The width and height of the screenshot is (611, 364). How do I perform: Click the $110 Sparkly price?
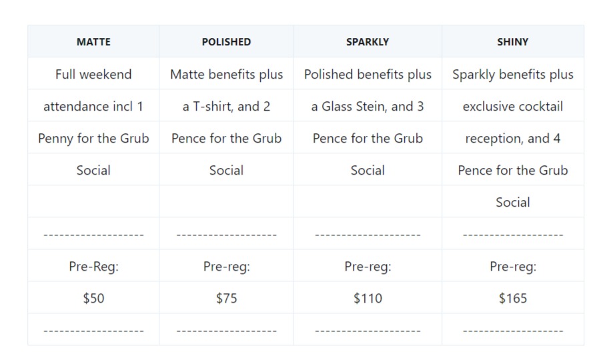tap(368, 298)
